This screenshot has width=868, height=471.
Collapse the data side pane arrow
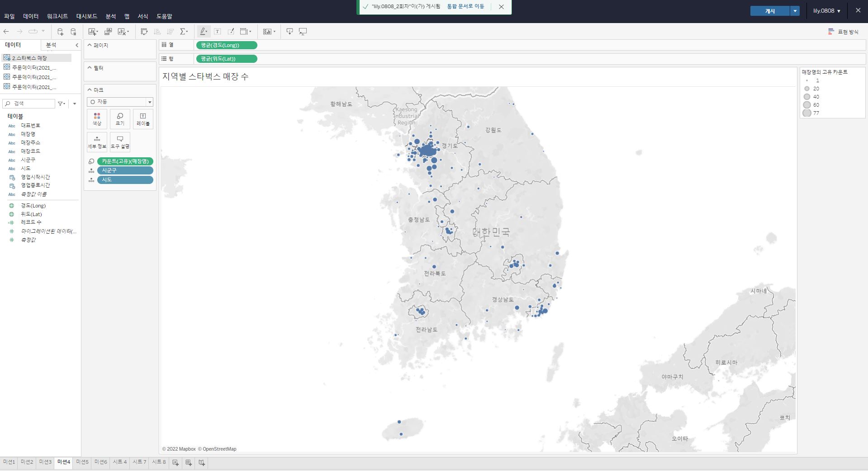(x=77, y=45)
